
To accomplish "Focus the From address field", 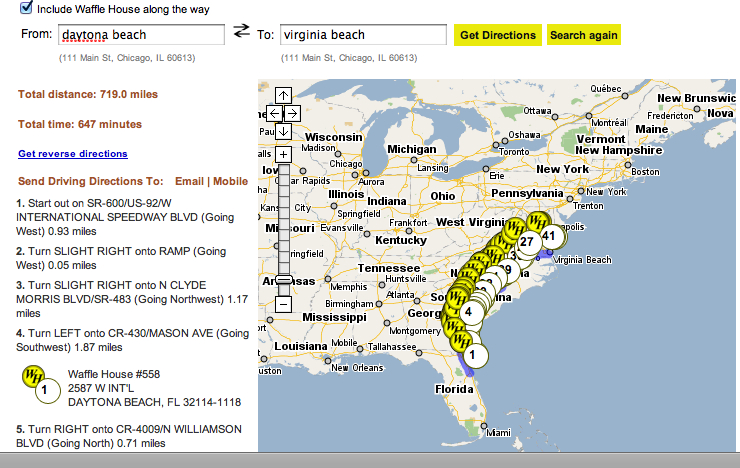I will 139,35.
